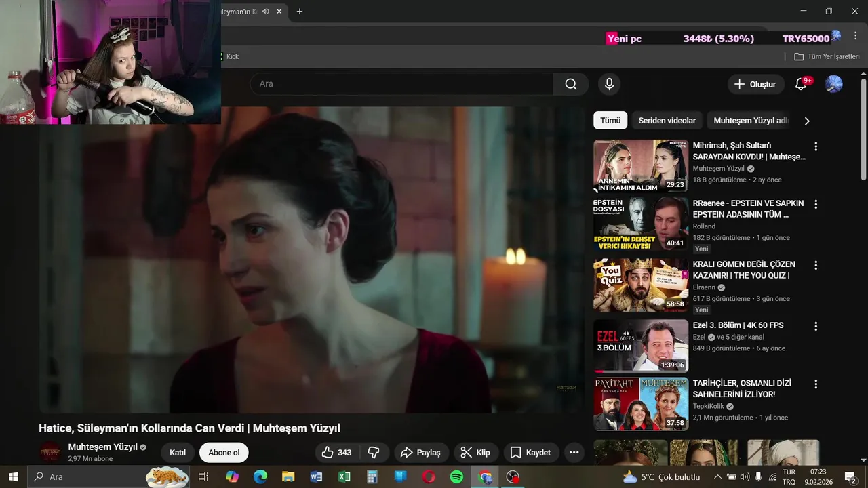
Task: Open You Quiz video thumbnail
Action: pyautogui.click(x=641, y=285)
